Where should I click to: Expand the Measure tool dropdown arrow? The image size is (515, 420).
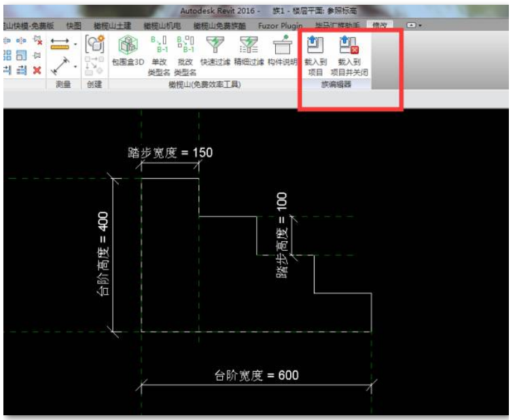click(75, 44)
